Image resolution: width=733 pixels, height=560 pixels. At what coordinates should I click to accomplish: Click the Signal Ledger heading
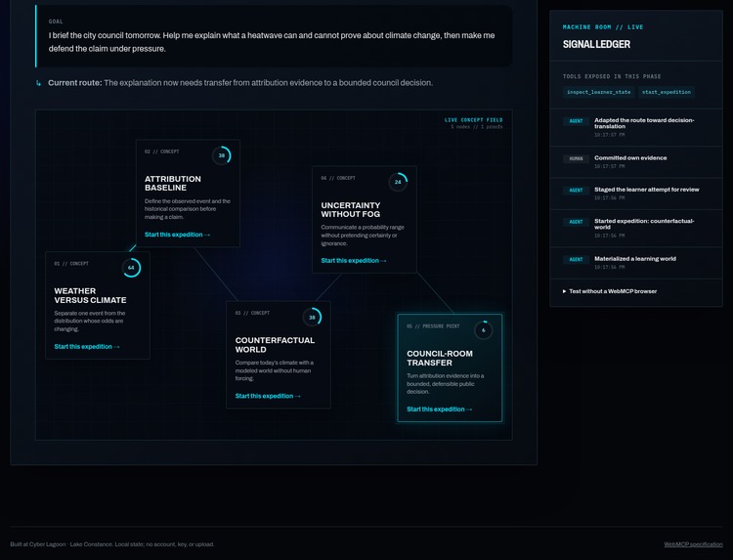596,44
